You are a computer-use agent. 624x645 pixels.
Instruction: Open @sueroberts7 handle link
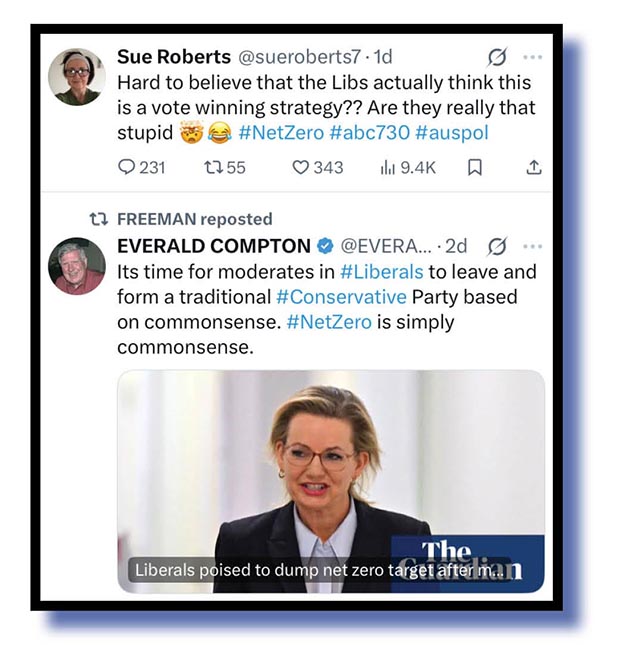299,57
